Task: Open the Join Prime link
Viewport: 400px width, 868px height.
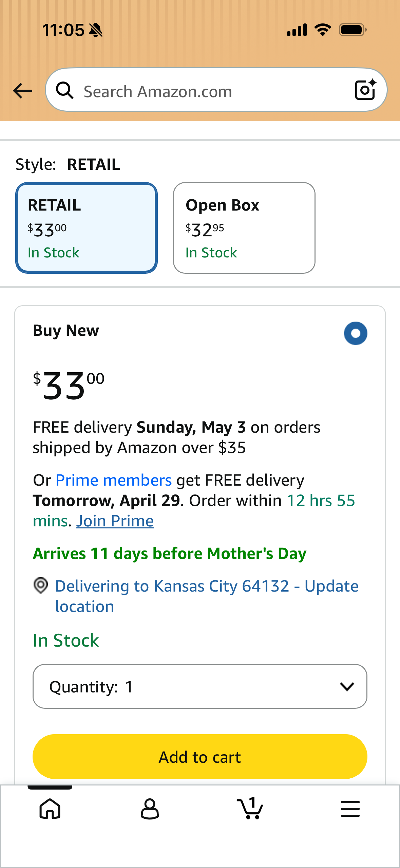Action: coord(115,521)
